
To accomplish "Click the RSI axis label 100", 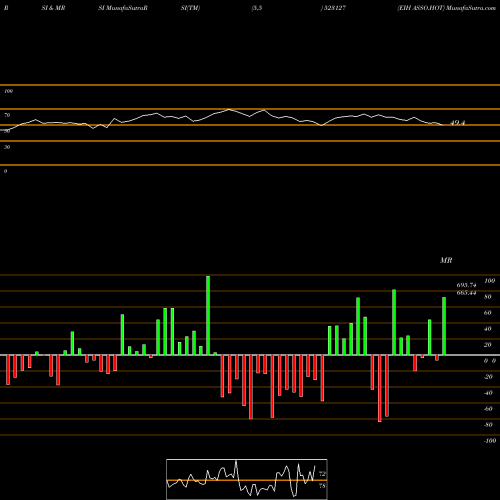I will point(8,91).
